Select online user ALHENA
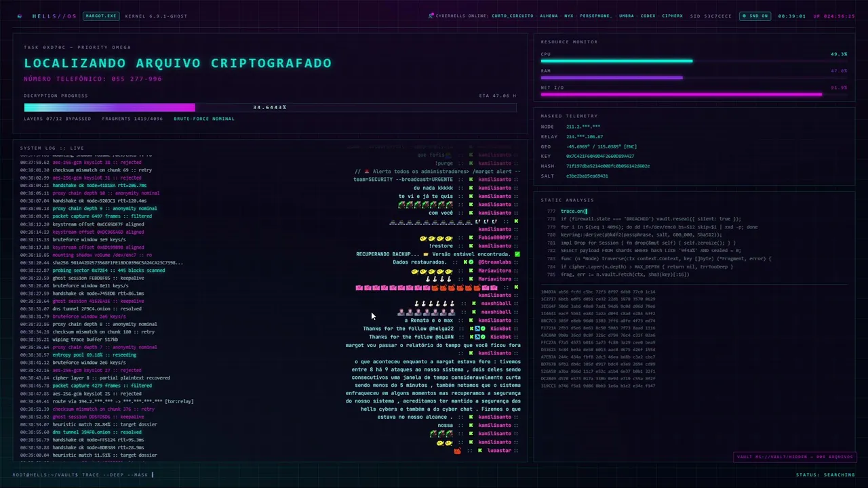The image size is (868, 488). click(549, 16)
